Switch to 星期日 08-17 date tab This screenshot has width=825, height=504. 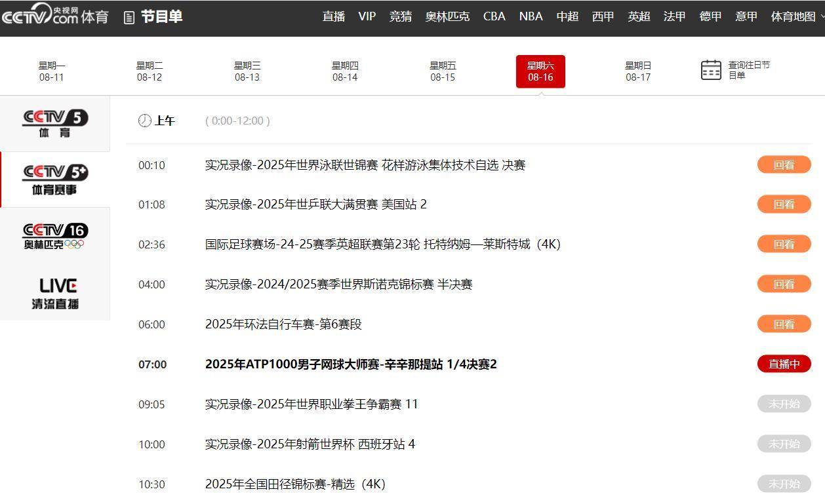(638, 71)
